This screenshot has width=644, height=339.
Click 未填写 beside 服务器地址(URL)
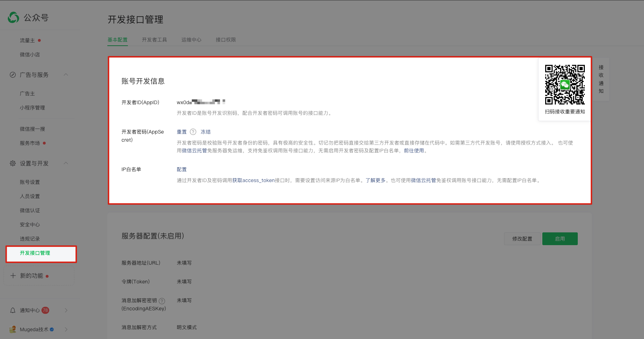coord(184,263)
